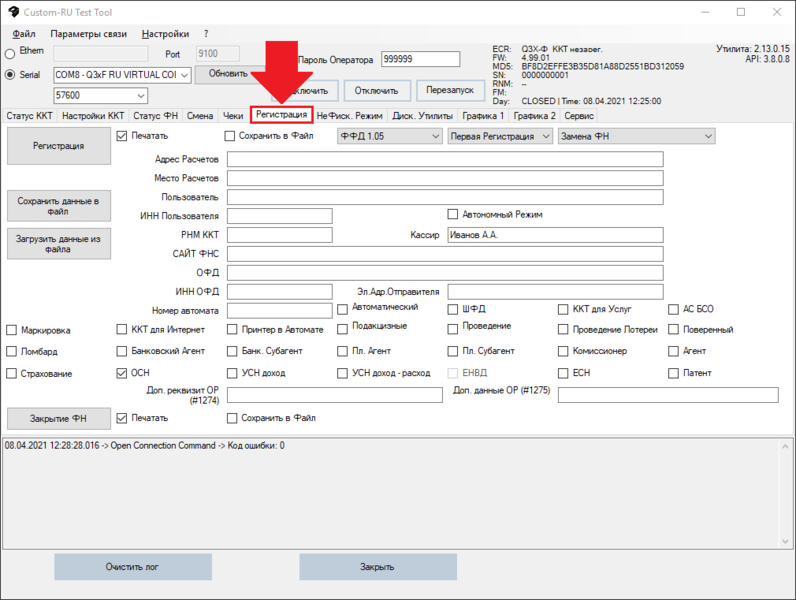Uncheck the ОСН taxation checkbox
Image resolution: width=796 pixels, height=600 pixels.
pyautogui.click(x=123, y=373)
